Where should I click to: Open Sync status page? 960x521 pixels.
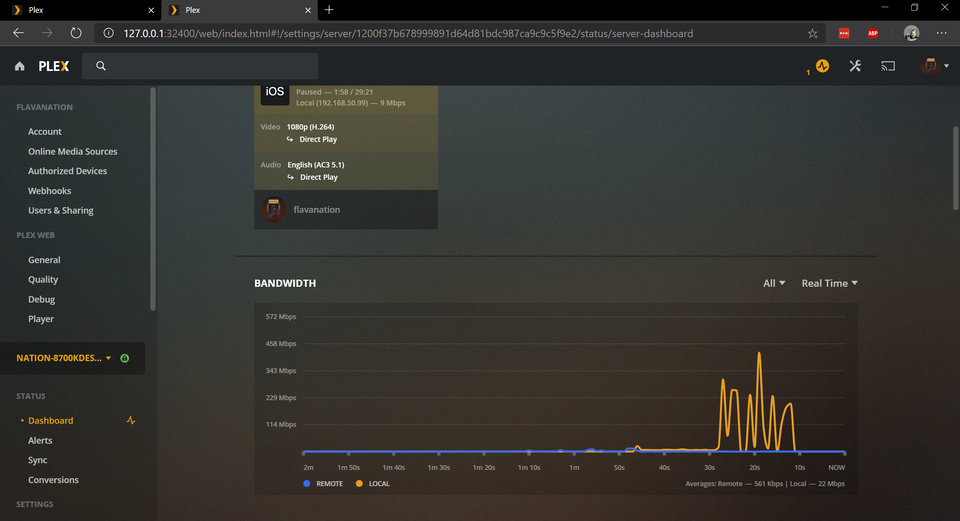pos(37,460)
